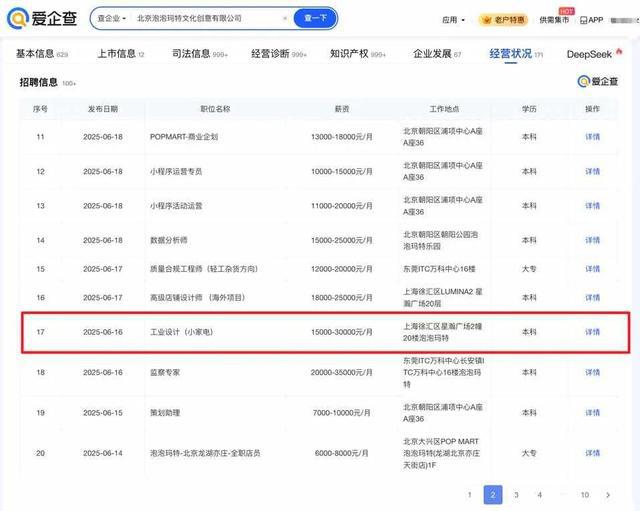The height and width of the screenshot is (511, 640).
Task: Click the job title 小程序运营专员
Action: (176, 171)
